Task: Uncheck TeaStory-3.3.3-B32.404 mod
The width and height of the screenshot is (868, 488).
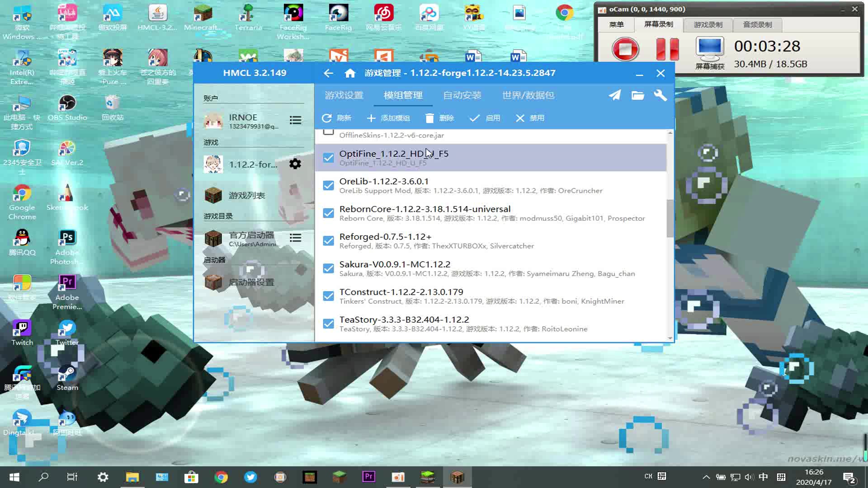Action: (x=329, y=324)
